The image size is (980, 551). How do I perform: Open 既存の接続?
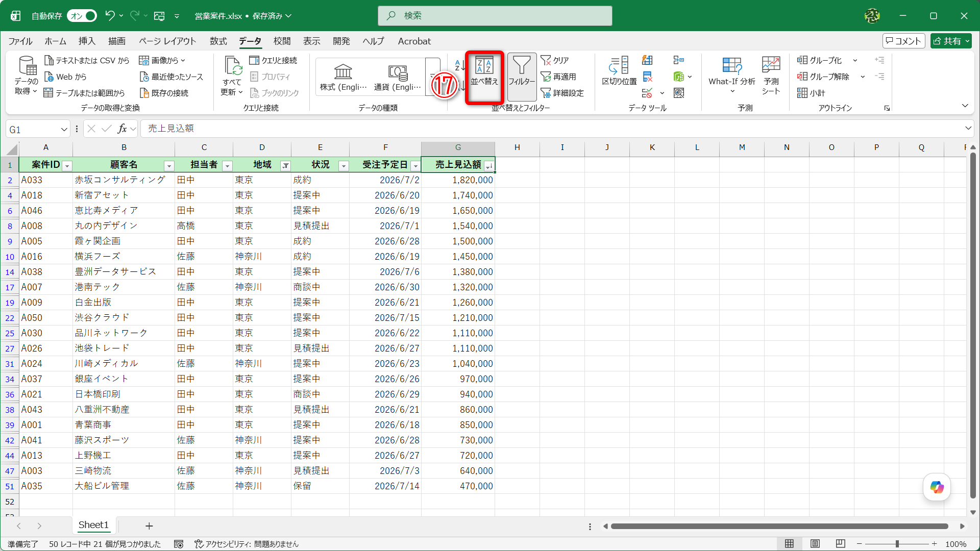pos(164,93)
